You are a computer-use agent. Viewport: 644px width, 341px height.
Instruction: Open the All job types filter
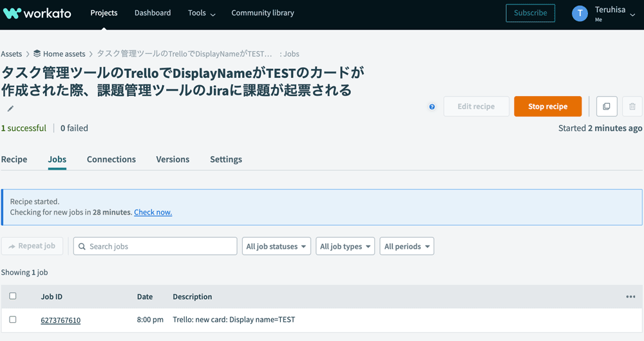tap(345, 246)
